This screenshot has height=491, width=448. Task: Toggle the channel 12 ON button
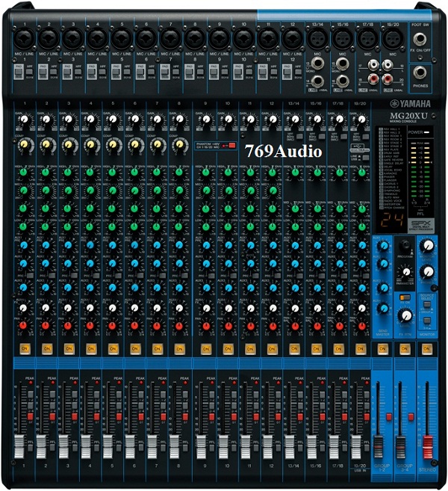click(272, 349)
